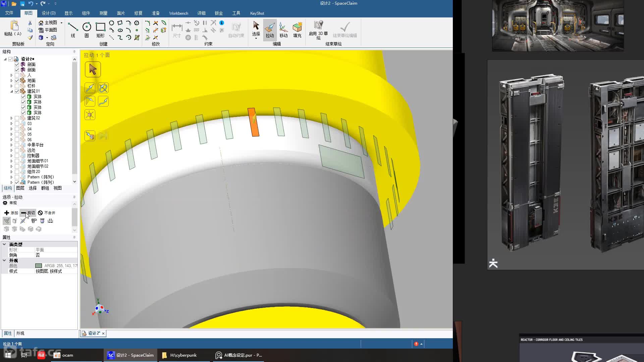Switch to the 外观 bottom panel tab
644x362 pixels.
click(20, 333)
